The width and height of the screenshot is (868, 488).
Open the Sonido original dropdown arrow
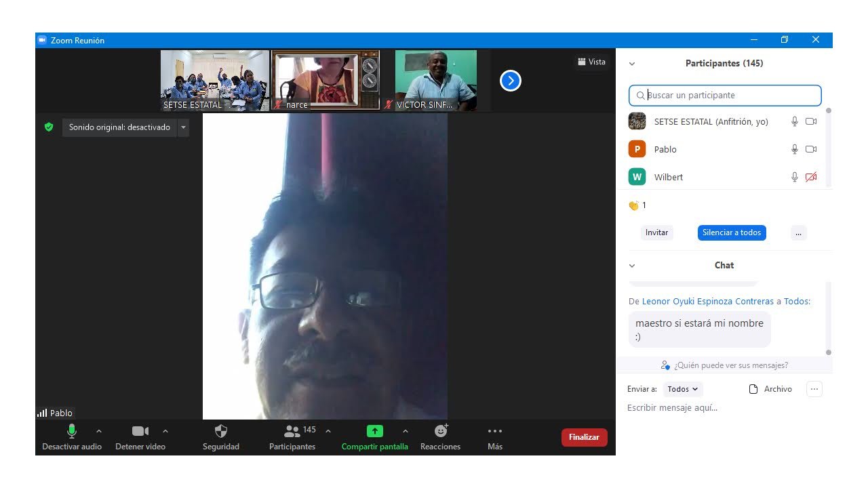[183, 127]
